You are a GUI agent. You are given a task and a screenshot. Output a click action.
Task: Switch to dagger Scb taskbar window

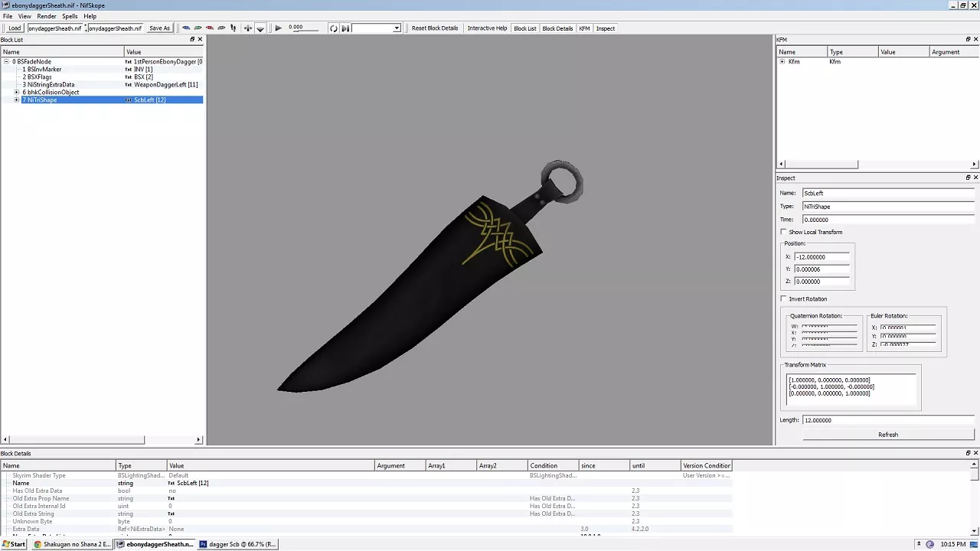click(237, 544)
